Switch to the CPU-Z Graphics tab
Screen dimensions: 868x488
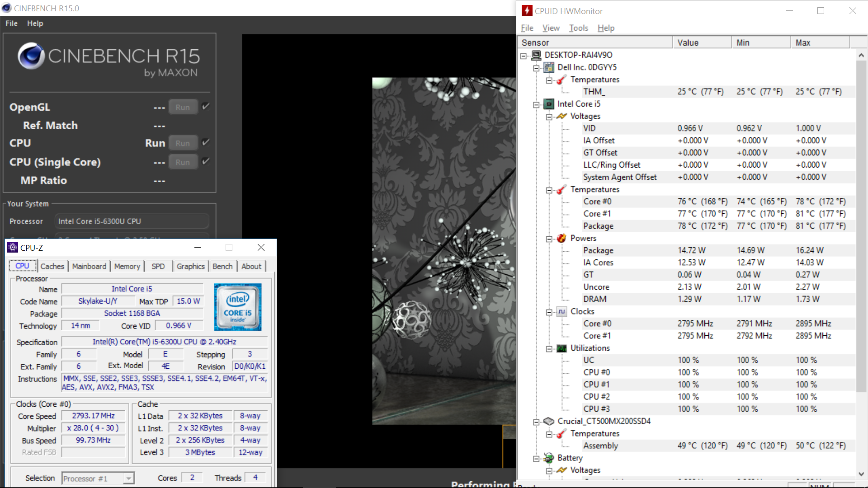(x=190, y=266)
